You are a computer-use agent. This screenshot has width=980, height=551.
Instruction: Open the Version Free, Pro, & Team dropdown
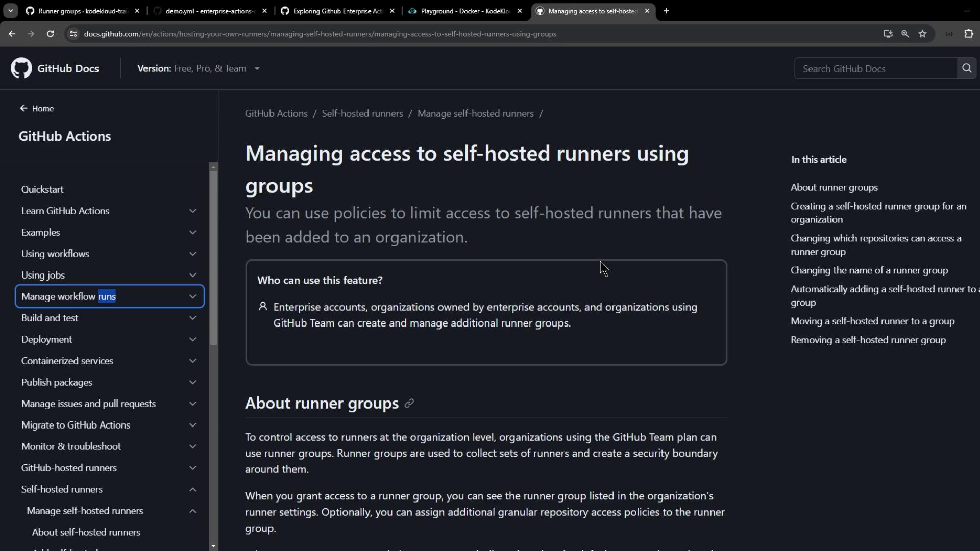199,68
